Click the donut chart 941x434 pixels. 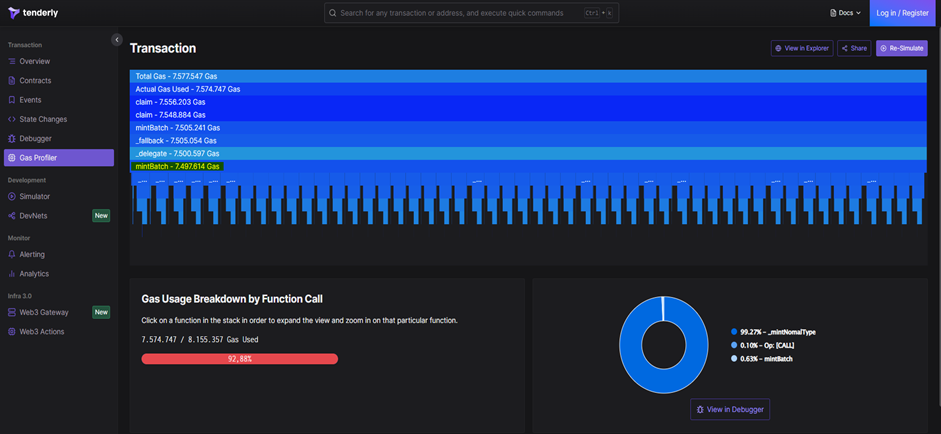pyautogui.click(x=663, y=345)
